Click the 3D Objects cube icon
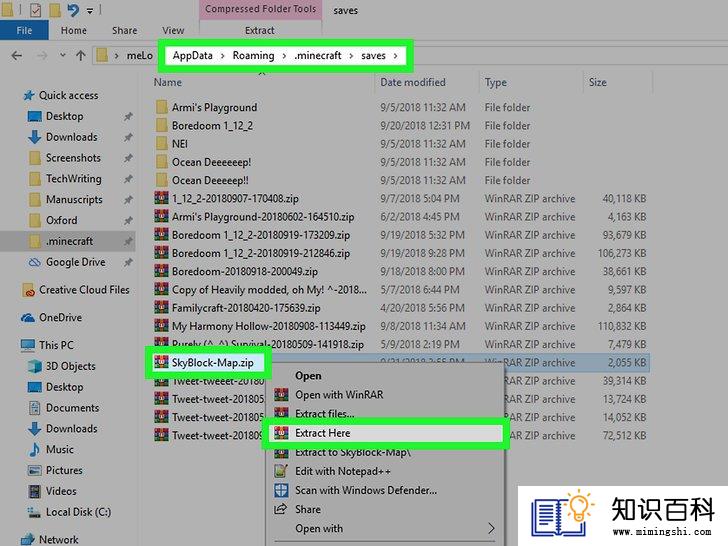This screenshot has width=728, height=546. coord(35,366)
